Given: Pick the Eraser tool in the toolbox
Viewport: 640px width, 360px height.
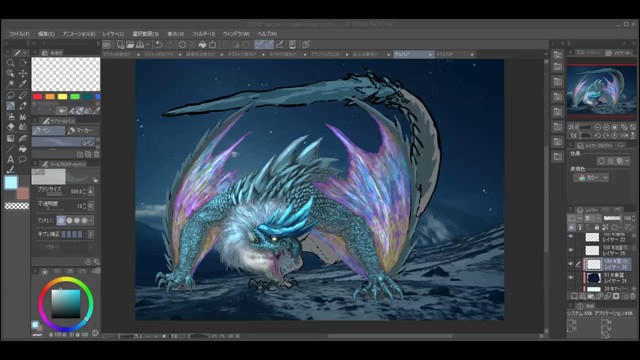Looking at the screenshot, I should pos(11,127).
